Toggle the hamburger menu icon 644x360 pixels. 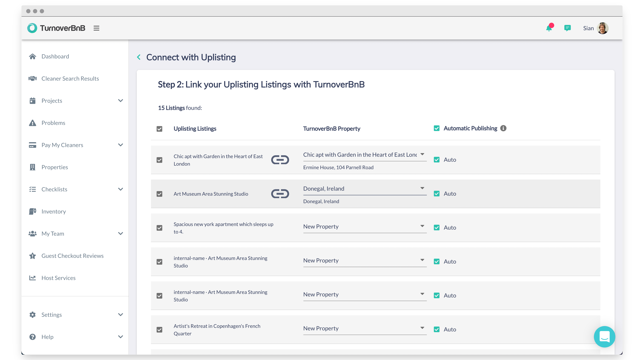[96, 28]
